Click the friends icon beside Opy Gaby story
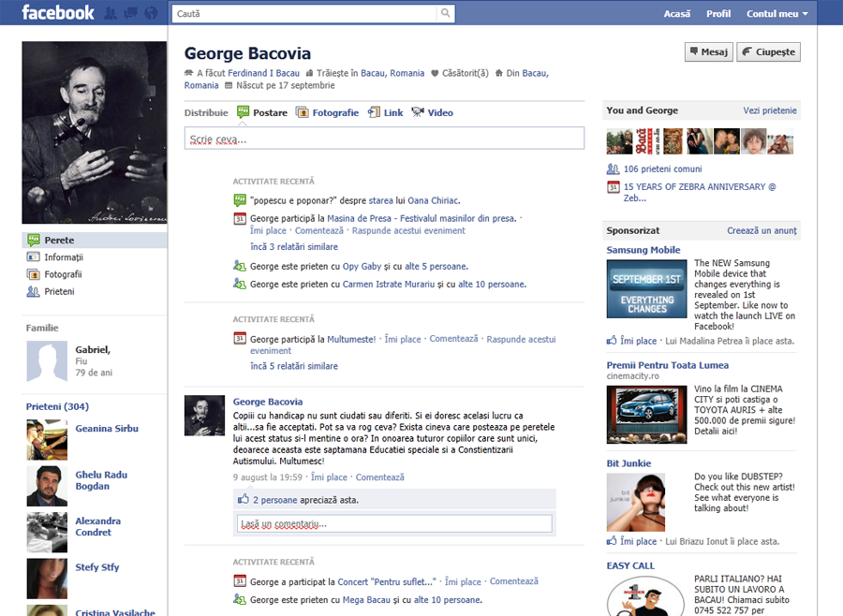The width and height of the screenshot is (843, 616). pyautogui.click(x=240, y=266)
